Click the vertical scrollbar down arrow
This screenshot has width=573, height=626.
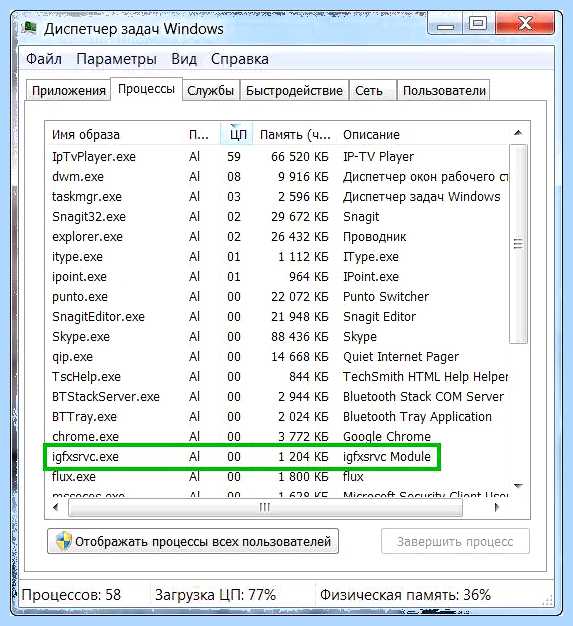coord(518,485)
